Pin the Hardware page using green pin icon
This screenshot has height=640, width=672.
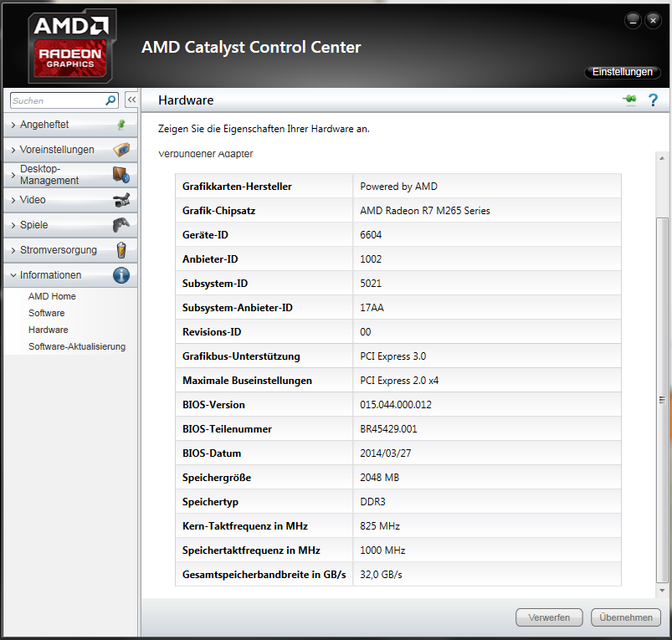629,100
